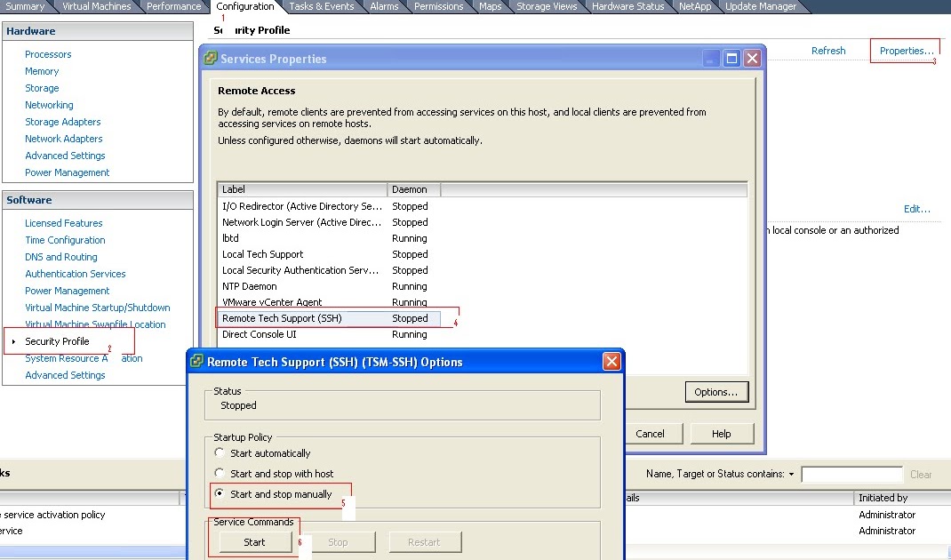Click the Start service command
This screenshot has height=560, width=951.
255,542
